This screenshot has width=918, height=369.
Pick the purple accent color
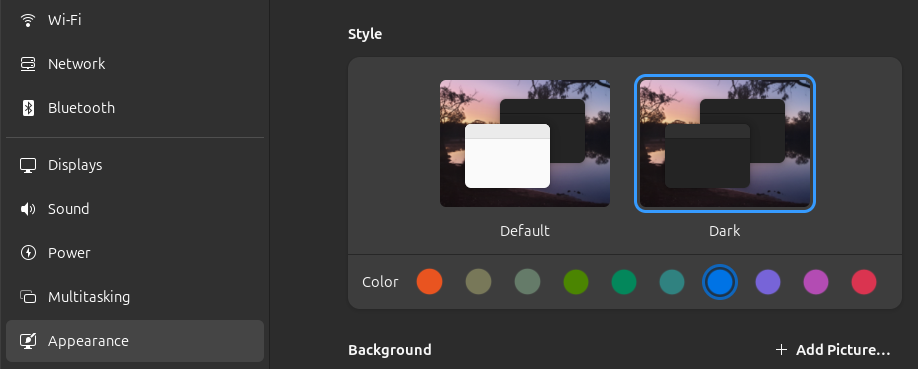(768, 282)
